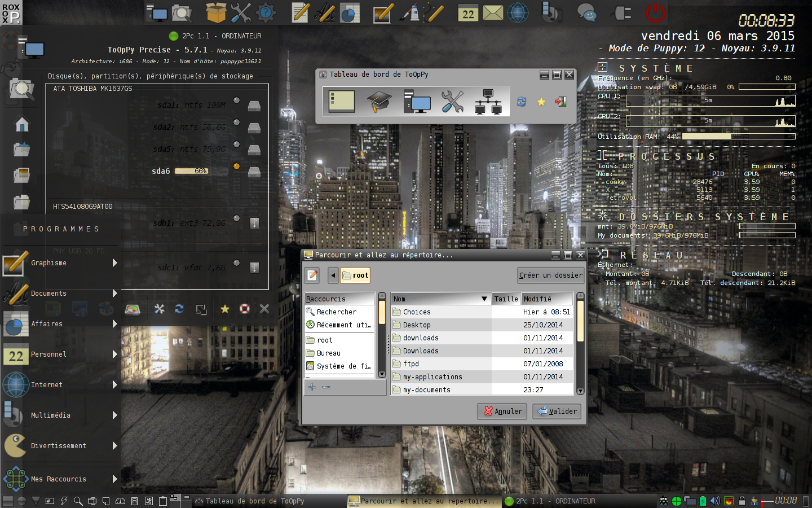Viewport: 812px width, 508px height.
Task: Toggle the sda2 ntfs 58,6G mount indicator
Action: [x=237, y=122]
